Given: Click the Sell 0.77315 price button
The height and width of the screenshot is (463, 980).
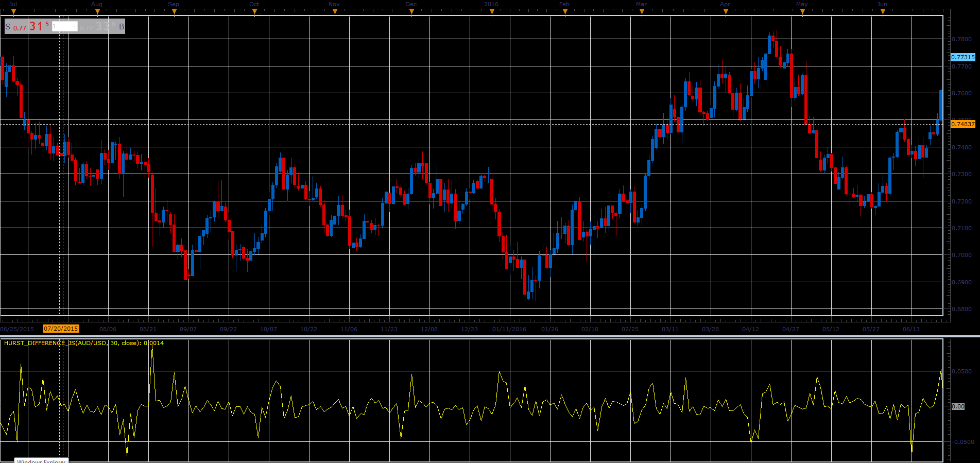Looking at the screenshot, I should coord(27,26).
